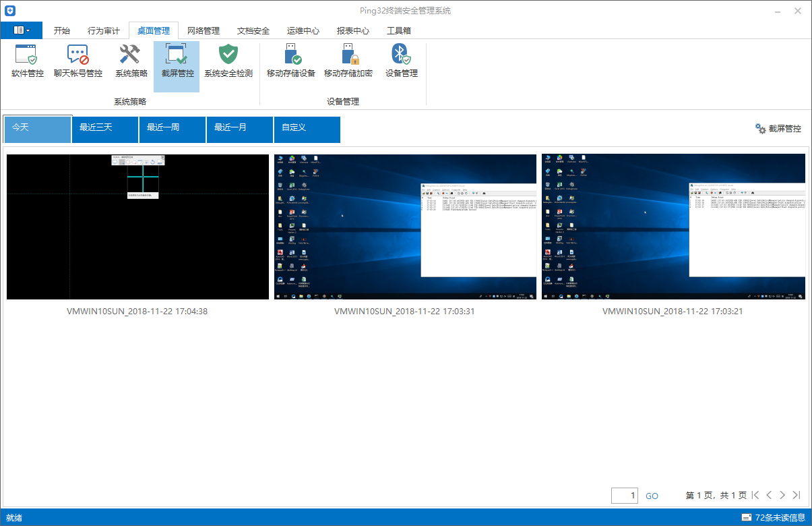Switch to the 报表中心 ribbon tab
The image size is (812, 526).
[353, 30]
